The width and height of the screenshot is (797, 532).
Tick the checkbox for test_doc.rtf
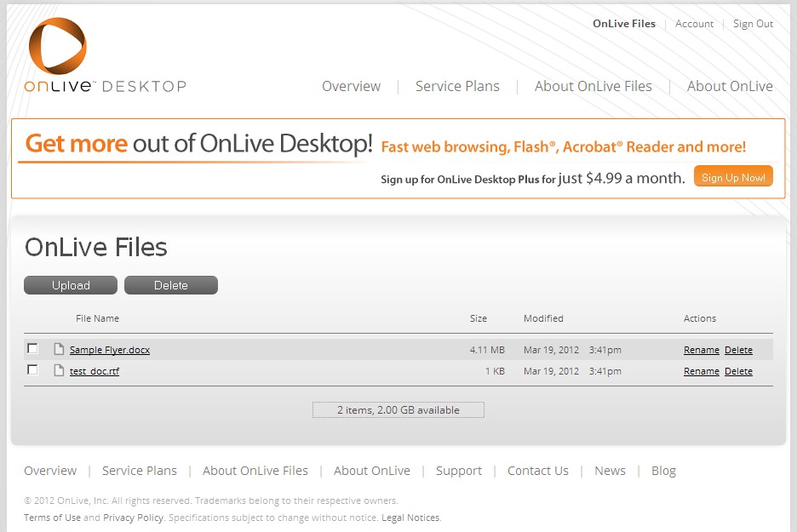coord(32,370)
